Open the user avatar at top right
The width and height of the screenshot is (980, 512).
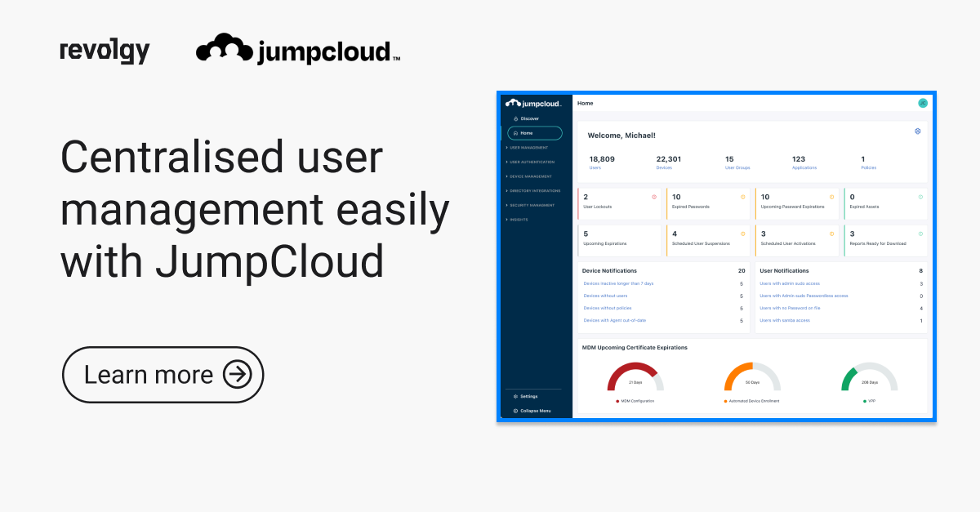(923, 103)
